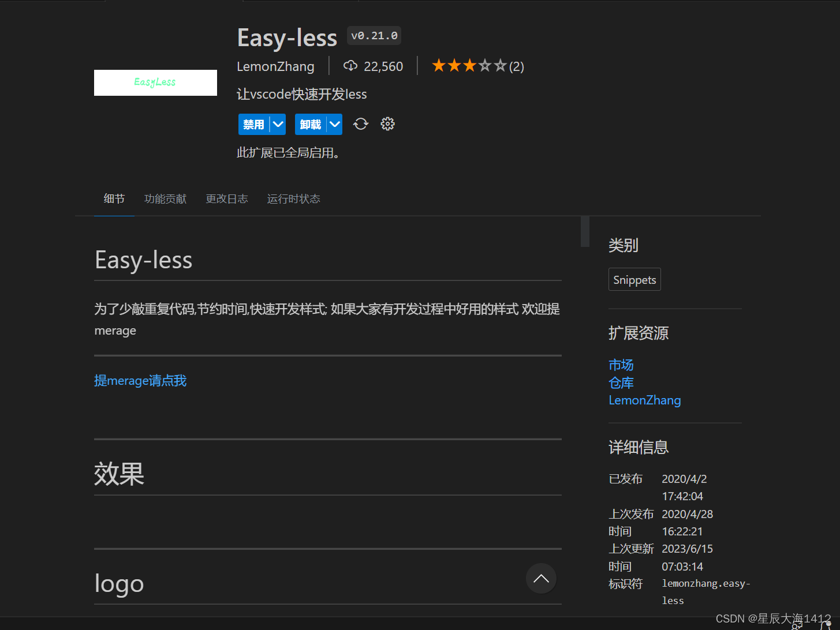Click the Snippets category tag
Viewport: 840px width, 630px height.
(634, 279)
